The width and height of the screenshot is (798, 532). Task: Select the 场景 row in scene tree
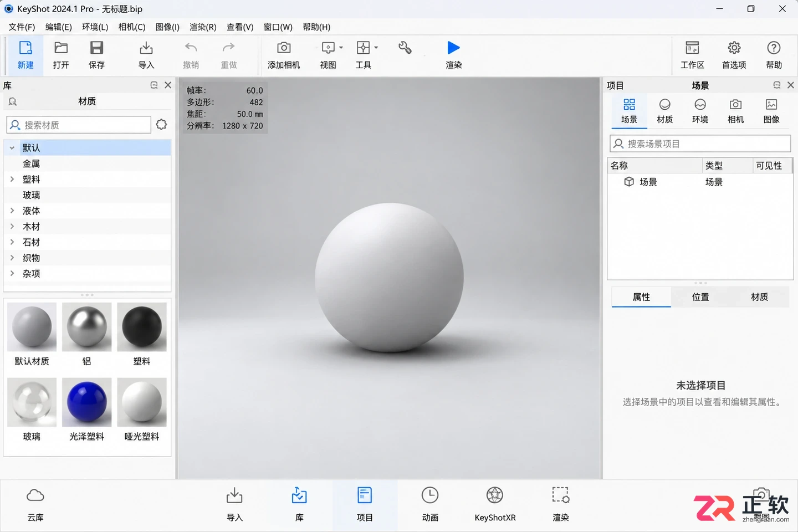click(700, 182)
